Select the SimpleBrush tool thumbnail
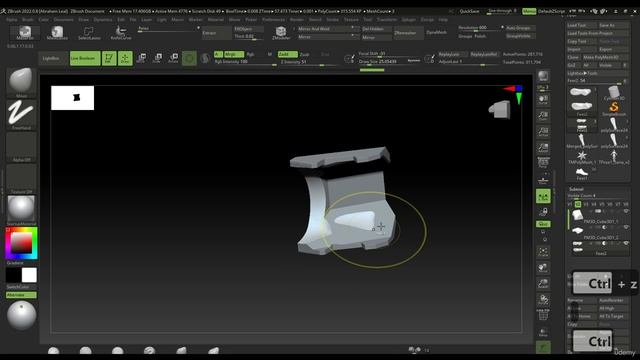Viewport: 640px width, 360px height. (x=613, y=109)
